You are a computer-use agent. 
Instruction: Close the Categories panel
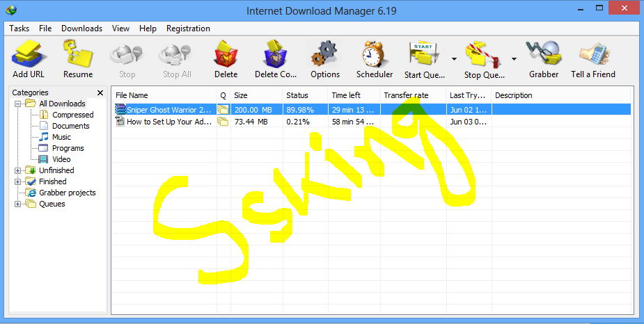(x=100, y=92)
